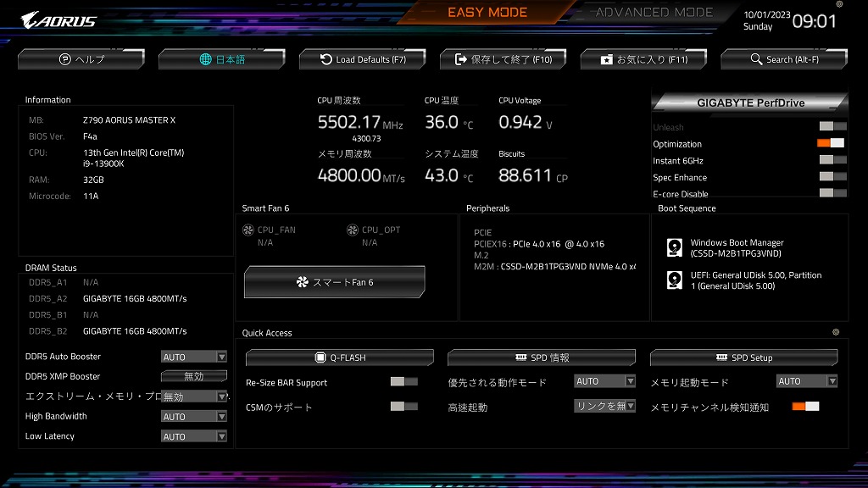This screenshot has height=488, width=868.
Task: Click the Quick Access settings gear icon
Action: click(x=836, y=332)
